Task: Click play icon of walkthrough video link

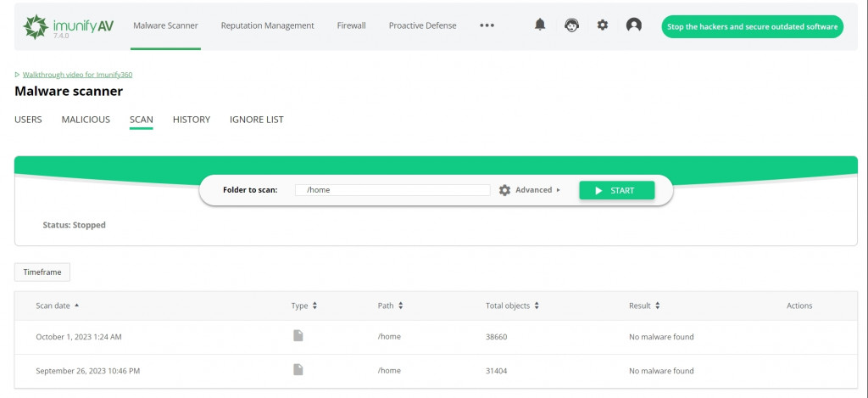Action: pos(17,75)
